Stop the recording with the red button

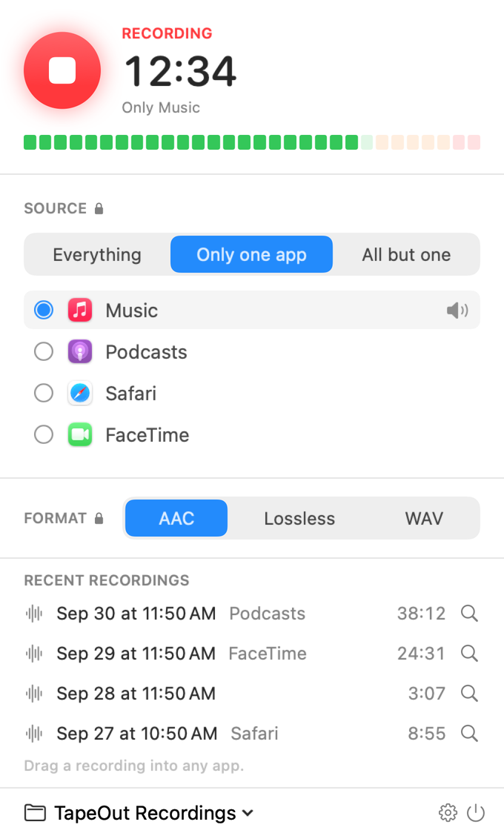tap(62, 70)
